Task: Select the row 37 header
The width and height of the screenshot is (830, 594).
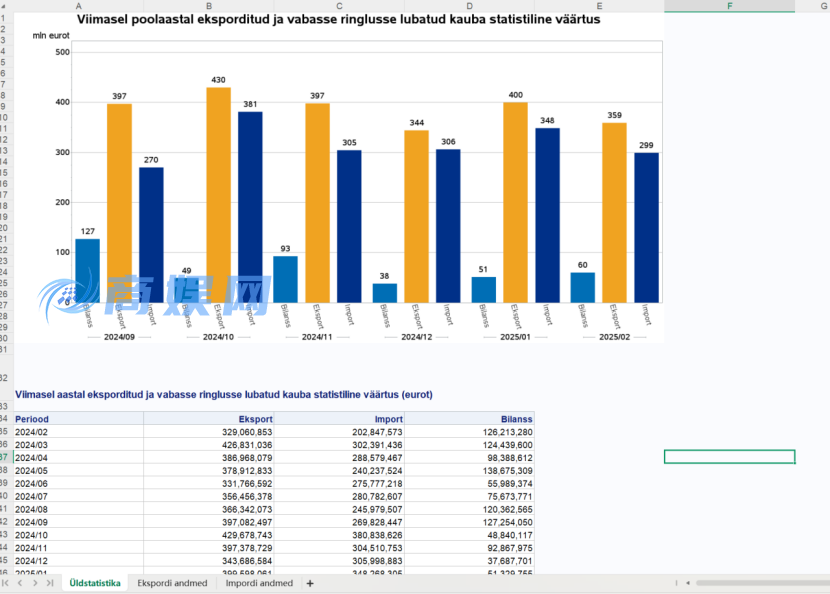Action: (5, 456)
